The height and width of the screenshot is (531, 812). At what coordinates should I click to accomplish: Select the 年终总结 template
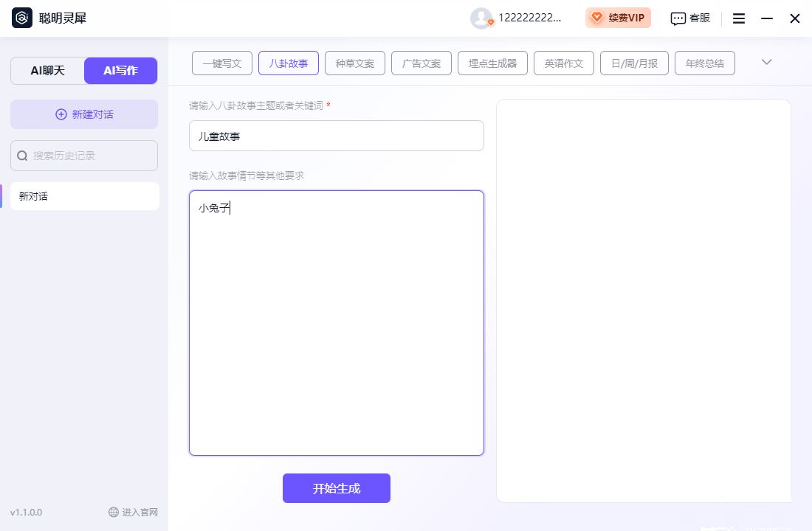(704, 63)
